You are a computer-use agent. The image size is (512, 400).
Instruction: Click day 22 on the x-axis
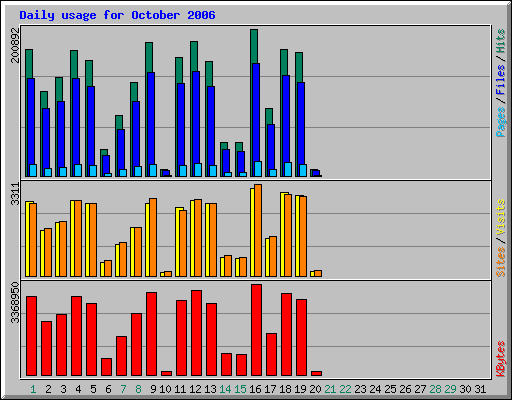(345, 389)
